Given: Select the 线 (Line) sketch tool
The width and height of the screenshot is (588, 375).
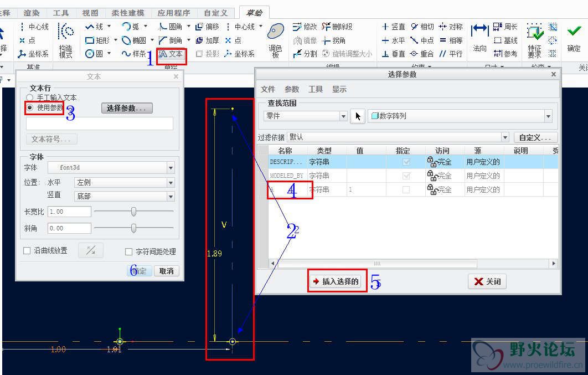Looking at the screenshot, I should coord(94,27).
